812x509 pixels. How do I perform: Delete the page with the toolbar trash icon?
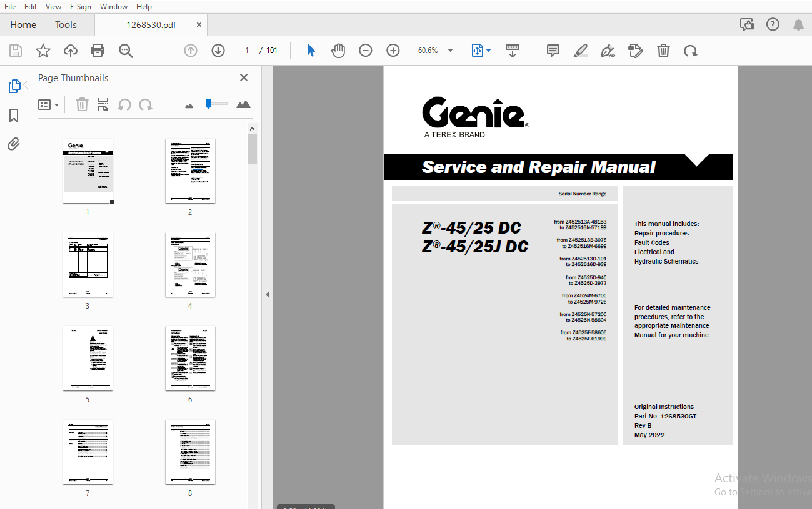(x=663, y=51)
